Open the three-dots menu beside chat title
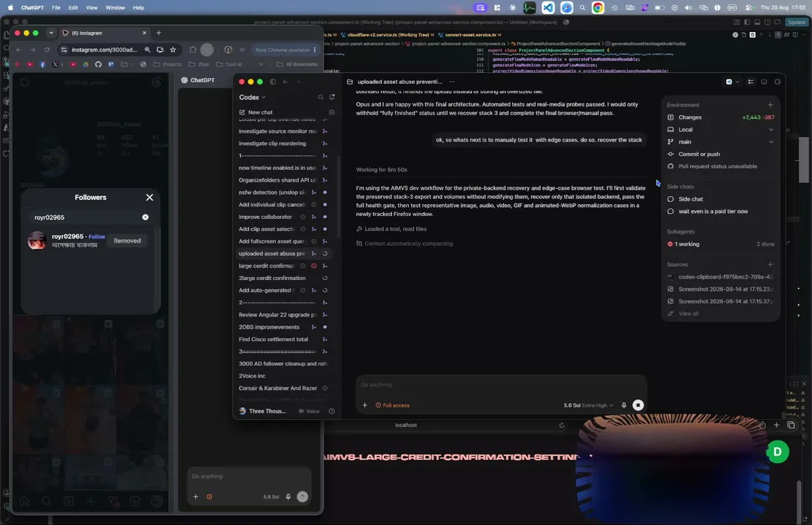Viewport: 812px width, 525px height. pyautogui.click(x=452, y=82)
